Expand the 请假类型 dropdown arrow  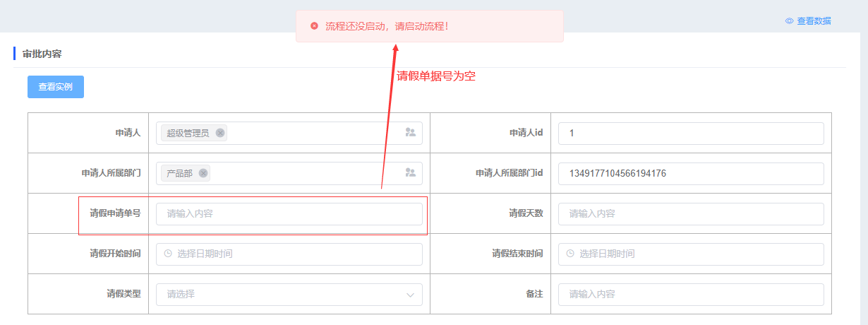[411, 295]
